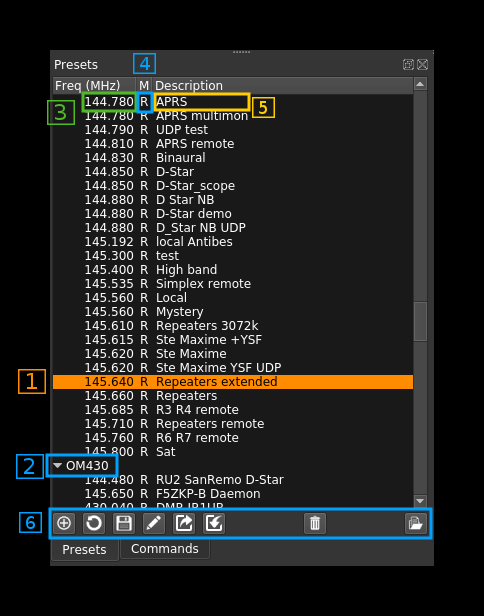Select the 145.660 Repeaters preset
This screenshot has height=616, width=484.
tap(233, 396)
